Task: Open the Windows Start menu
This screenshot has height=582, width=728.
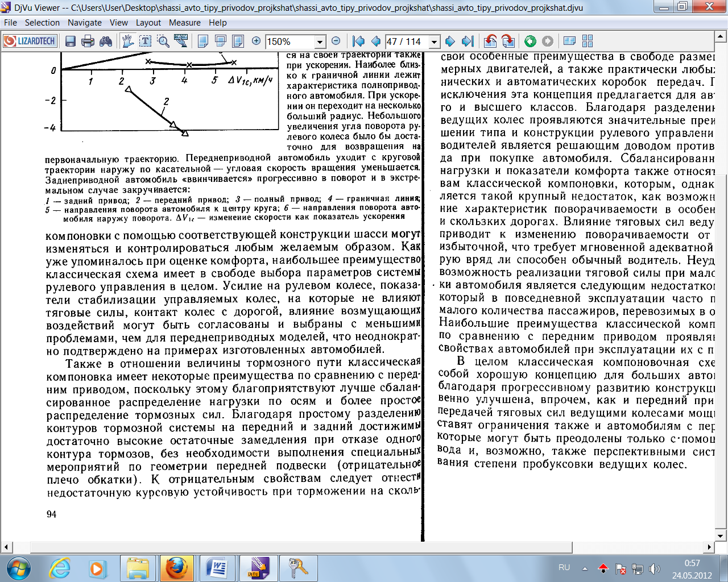Action: point(19,568)
